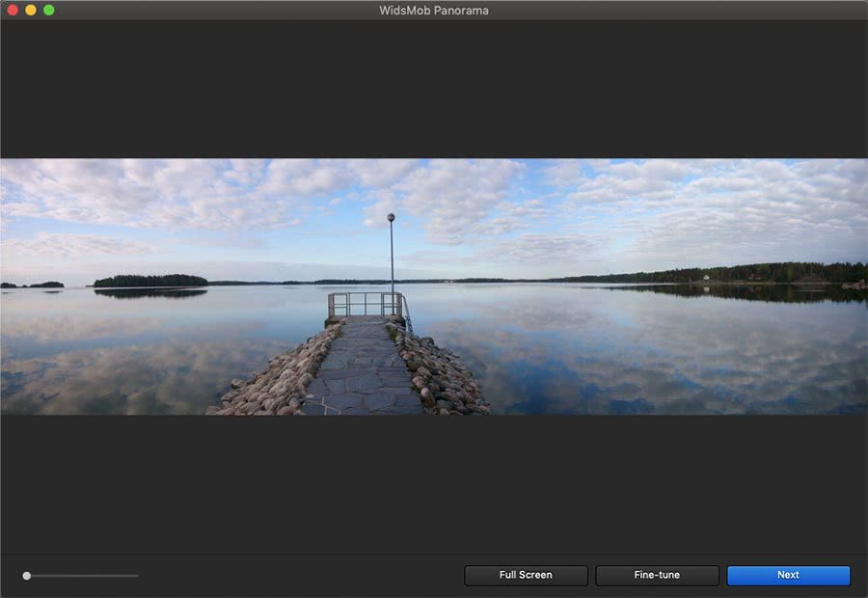Click the stone pier walkway in the panorama
The width and height of the screenshot is (868, 598).
(x=364, y=371)
